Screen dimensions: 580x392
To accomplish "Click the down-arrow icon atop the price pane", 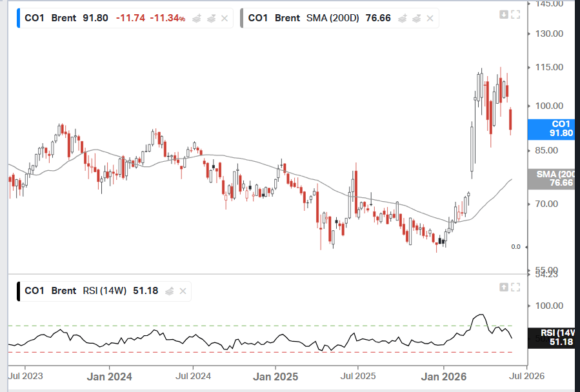I will (504, 14).
